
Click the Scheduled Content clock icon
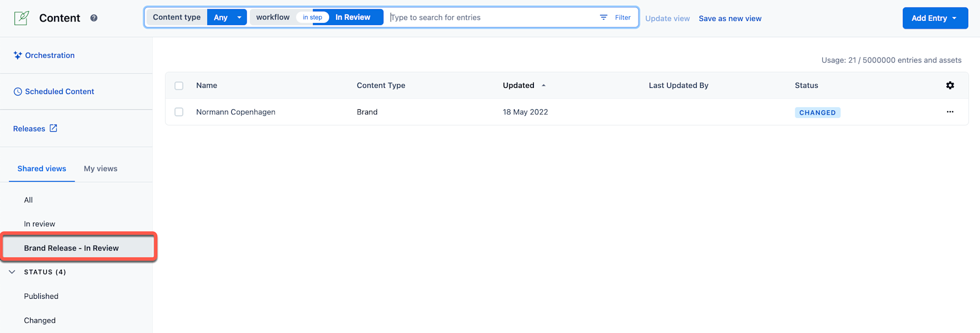coord(18,91)
